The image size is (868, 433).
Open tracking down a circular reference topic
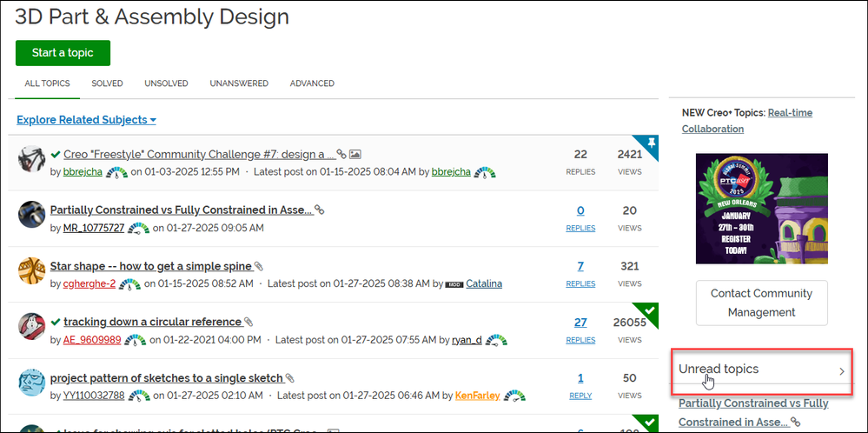(153, 322)
